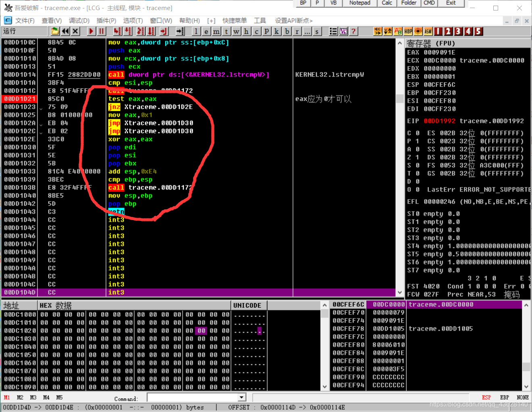532x412 pixels.
Task: Open the 调试(D) debug menu
Action: [79, 21]
